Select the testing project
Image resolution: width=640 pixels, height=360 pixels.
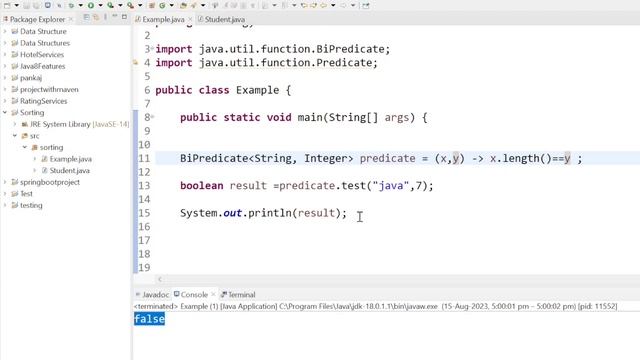[31, 205]
